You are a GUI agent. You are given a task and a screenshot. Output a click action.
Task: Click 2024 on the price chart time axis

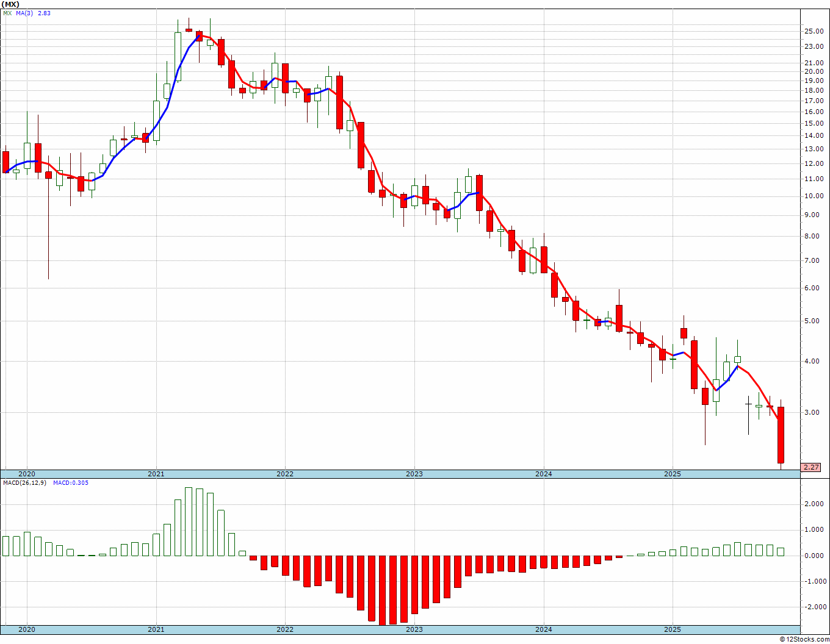coord(544,474)
